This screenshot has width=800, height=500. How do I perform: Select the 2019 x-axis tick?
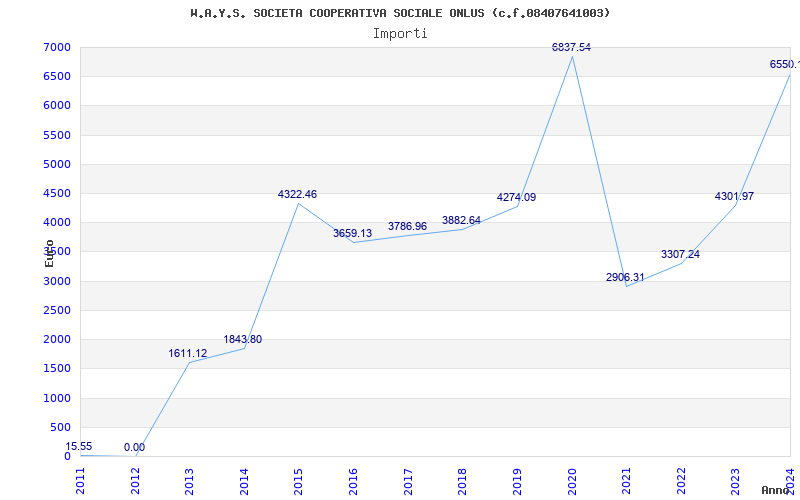517,481
